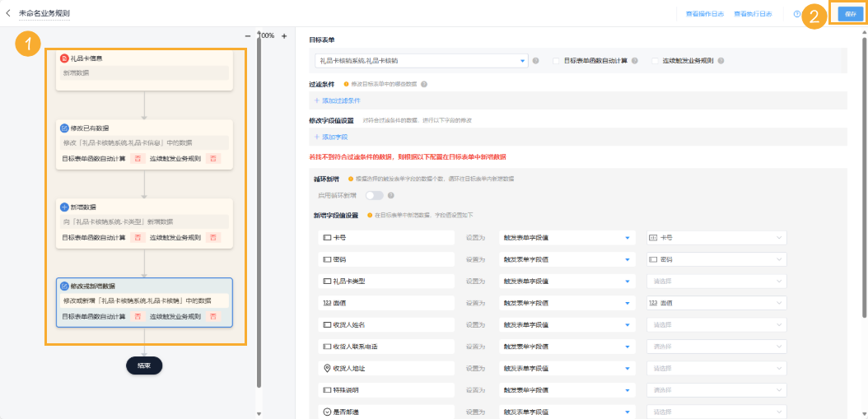
Task: Zoom out the flow canvas with minus icon
Action: 247,35
